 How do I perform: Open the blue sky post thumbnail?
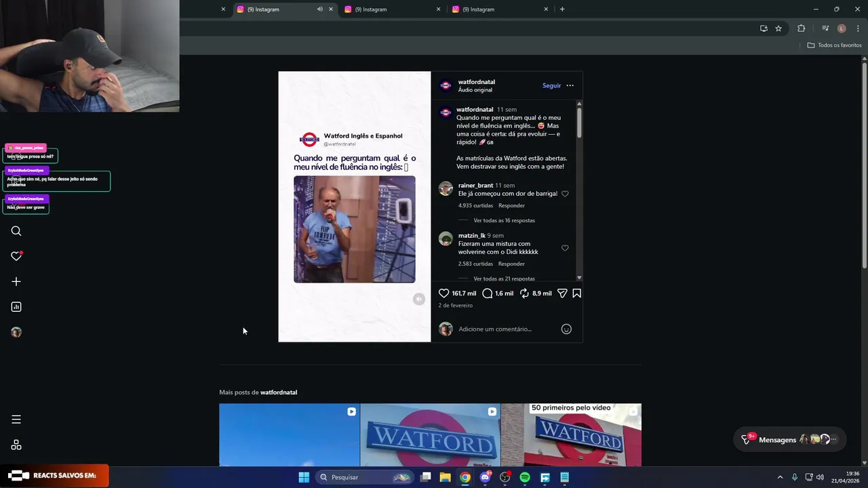(x=290, y=435)
